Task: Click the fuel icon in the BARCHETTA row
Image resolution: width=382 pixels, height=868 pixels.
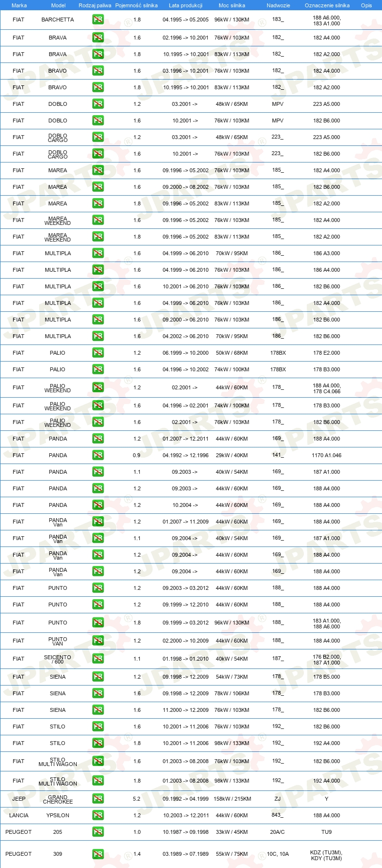Action: click(98, 20)
